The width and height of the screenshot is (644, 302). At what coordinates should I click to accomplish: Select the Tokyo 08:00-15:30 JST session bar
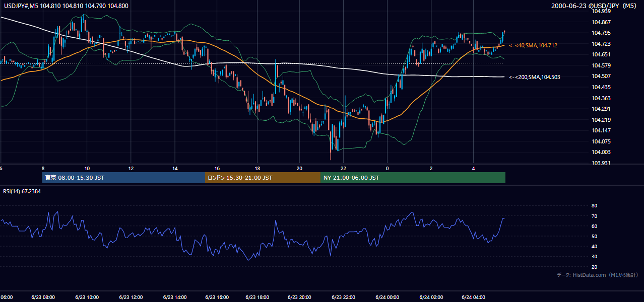(123, 178)
